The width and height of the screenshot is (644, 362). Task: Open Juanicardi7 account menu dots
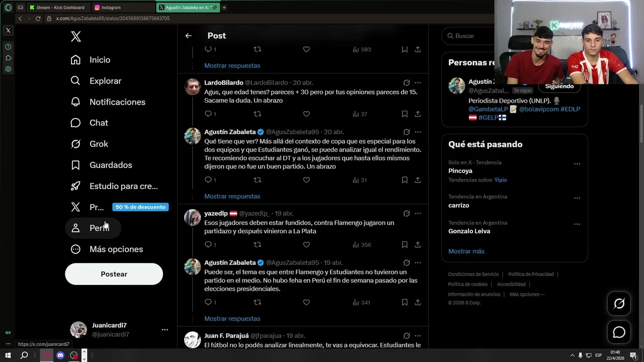(x=165, y=330)
